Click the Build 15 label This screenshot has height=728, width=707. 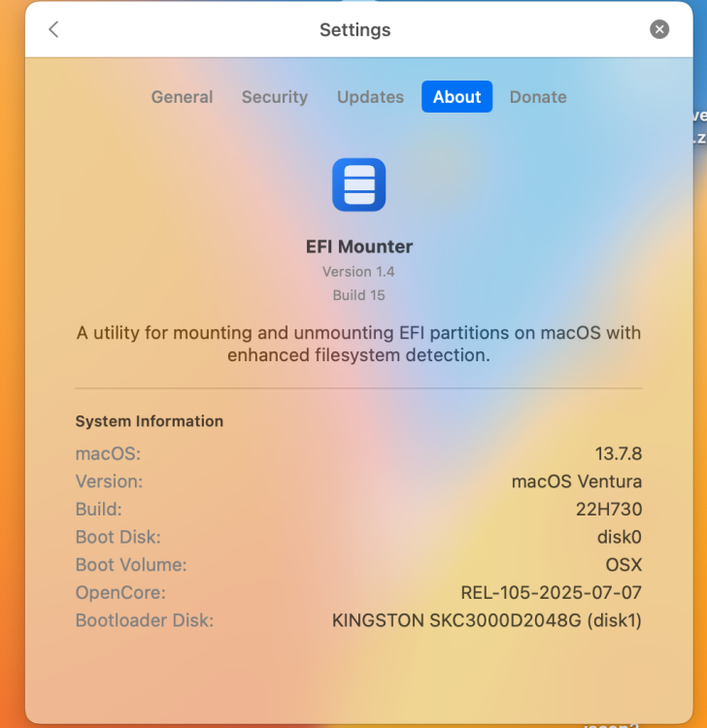tap(358, 295)
